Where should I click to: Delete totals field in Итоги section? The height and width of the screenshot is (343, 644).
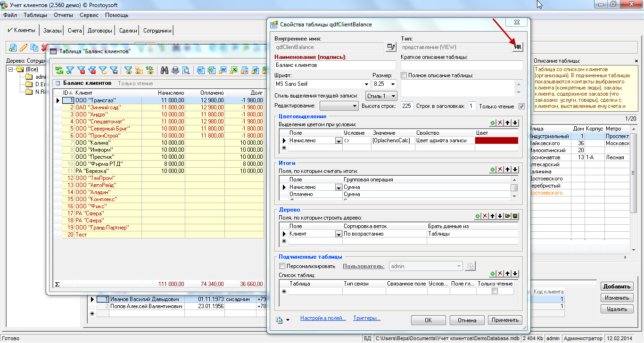[x=500, y=169]
